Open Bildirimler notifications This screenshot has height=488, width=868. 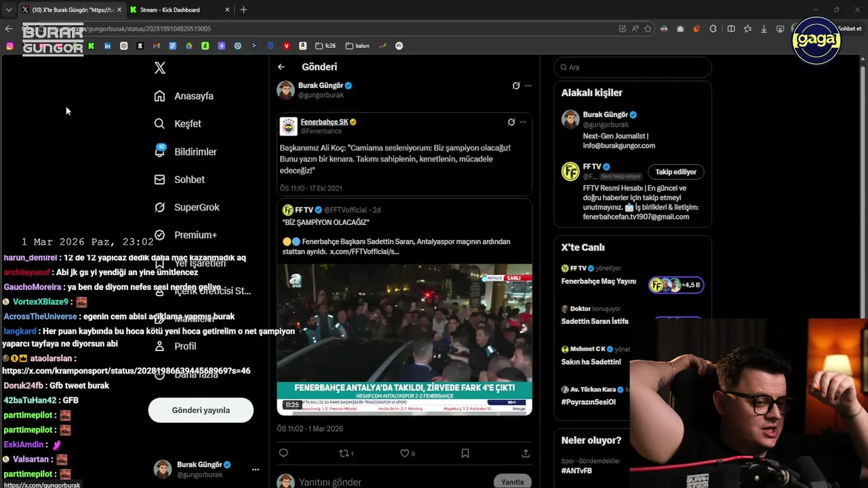point(185,152)
